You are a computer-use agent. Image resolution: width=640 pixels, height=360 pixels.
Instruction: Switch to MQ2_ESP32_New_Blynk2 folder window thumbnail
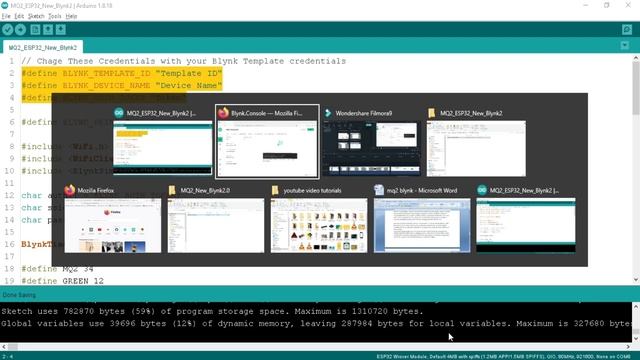click(476, 149)
